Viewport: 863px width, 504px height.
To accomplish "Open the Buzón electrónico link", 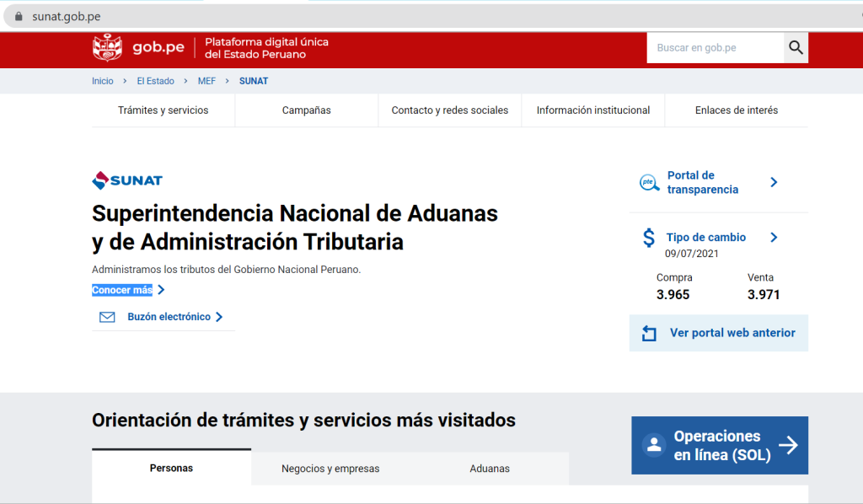I will (169, 318).
